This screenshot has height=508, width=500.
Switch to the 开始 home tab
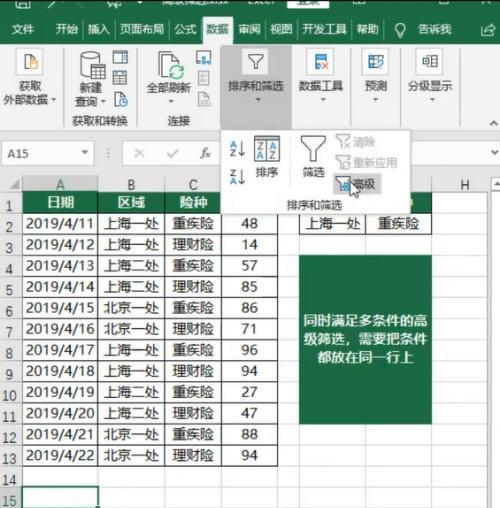[66, 29]
